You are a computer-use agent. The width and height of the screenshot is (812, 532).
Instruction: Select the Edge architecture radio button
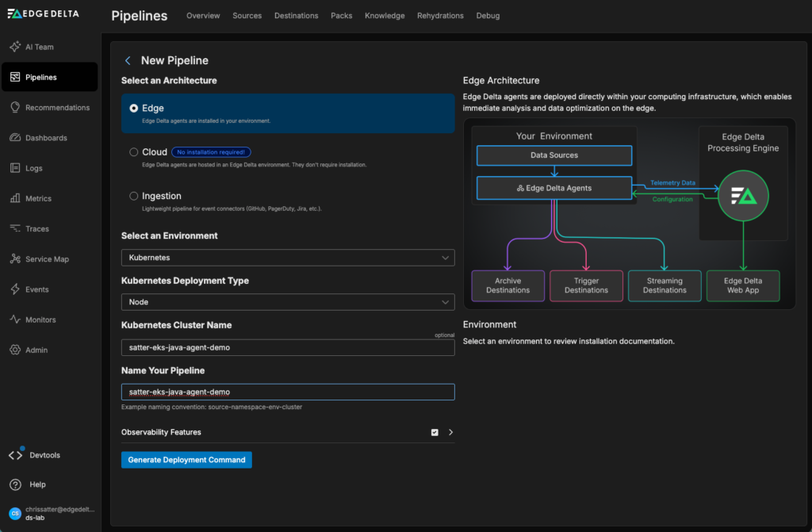[x=133, y=108]
